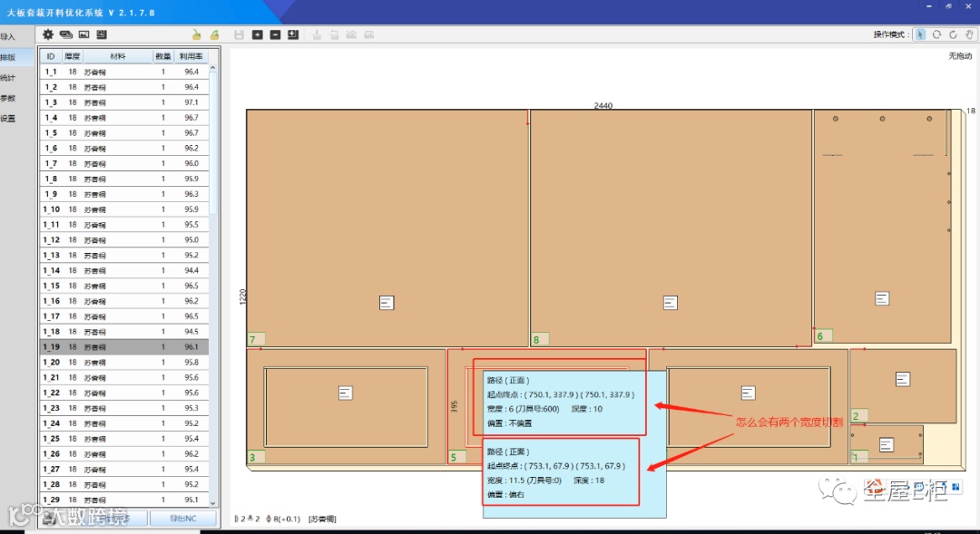Click green part number 5 label

[x=456, y=457]
